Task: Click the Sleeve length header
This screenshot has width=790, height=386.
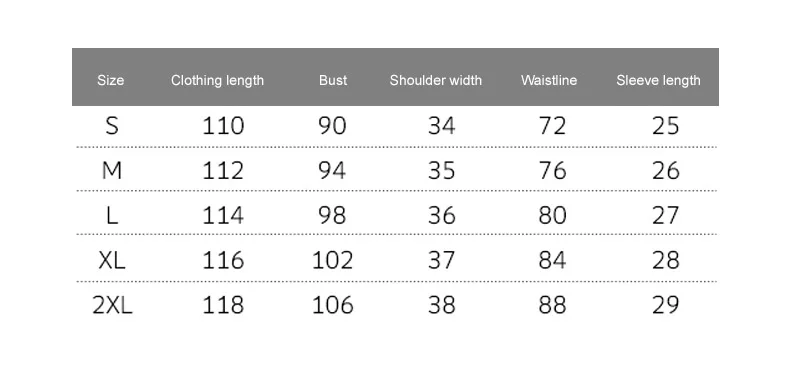Action: (658, 80)
